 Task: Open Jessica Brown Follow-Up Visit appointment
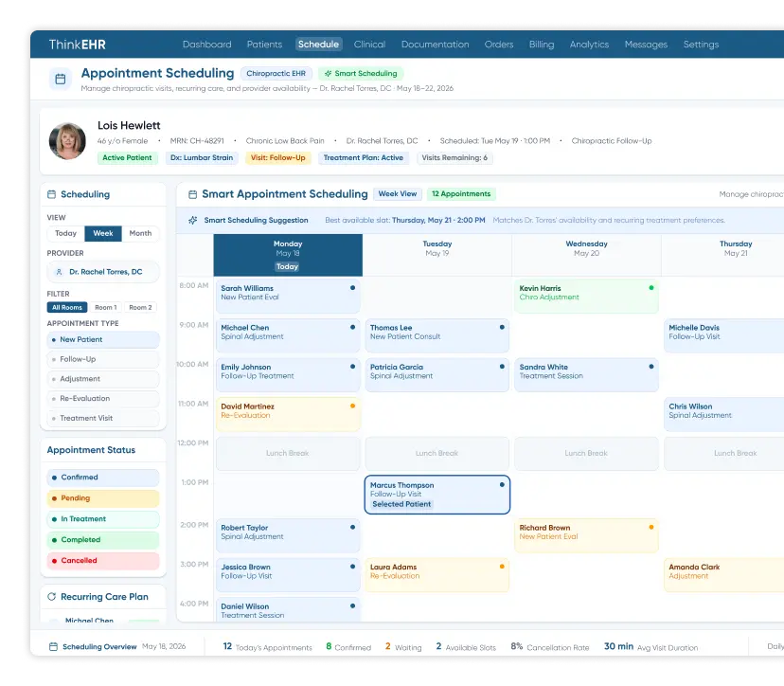[x=288, y=575]
